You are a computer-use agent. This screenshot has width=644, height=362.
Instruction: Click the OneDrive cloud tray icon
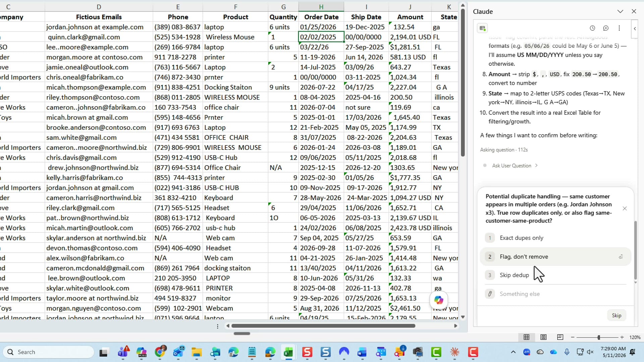[553, 352]
